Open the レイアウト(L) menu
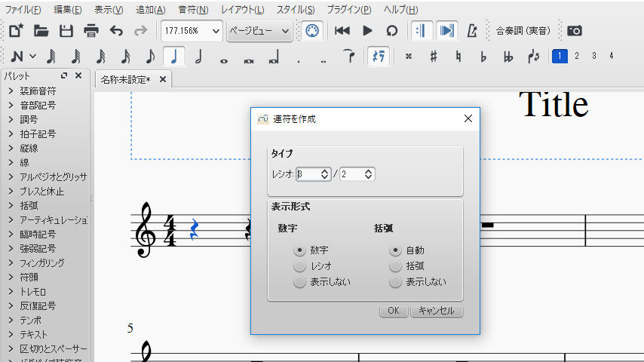The height and width of the screenshot is (362, 644). coord(242,10)
